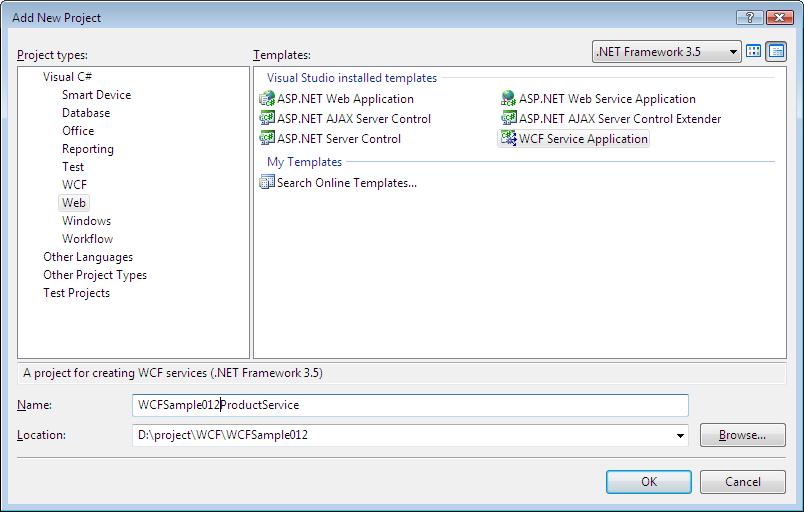804x512 pixels.
Task: Switch templates view to large icons
Action: [x=753, y=51]
